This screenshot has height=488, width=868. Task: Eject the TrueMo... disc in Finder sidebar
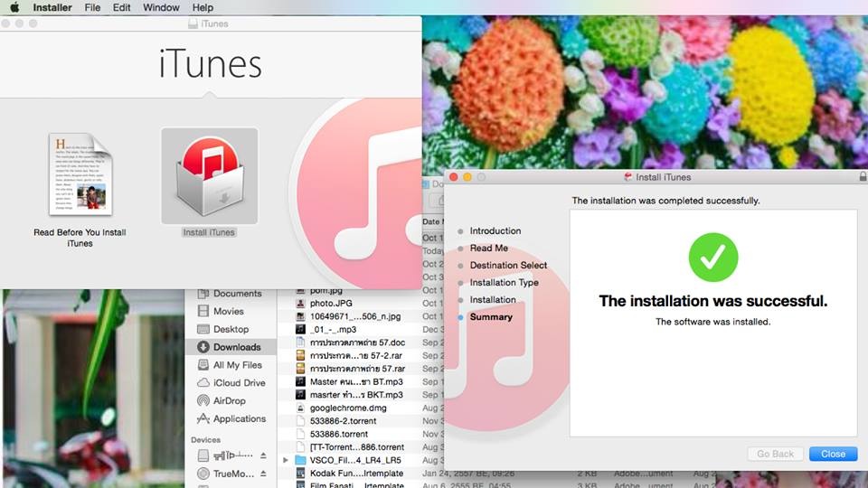pos(263,474)
